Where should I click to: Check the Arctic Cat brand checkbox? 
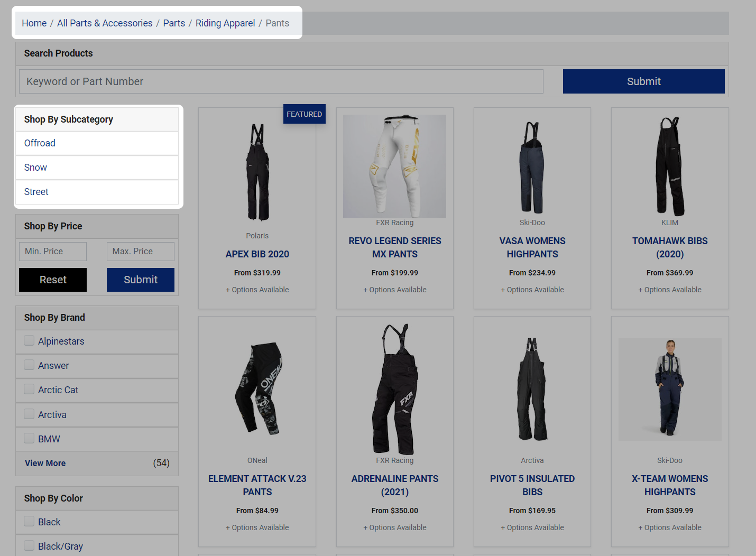(x=29, y=390)
